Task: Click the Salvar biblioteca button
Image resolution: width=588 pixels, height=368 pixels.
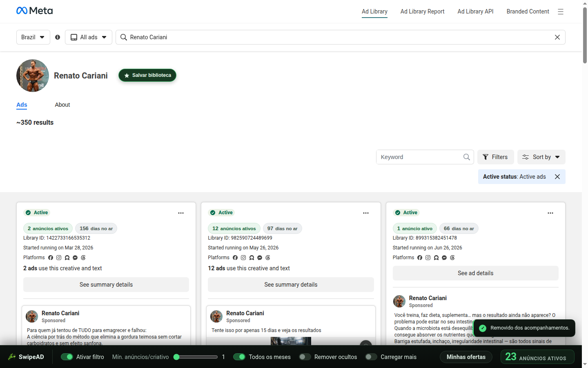Action: [x=147, y=75]
